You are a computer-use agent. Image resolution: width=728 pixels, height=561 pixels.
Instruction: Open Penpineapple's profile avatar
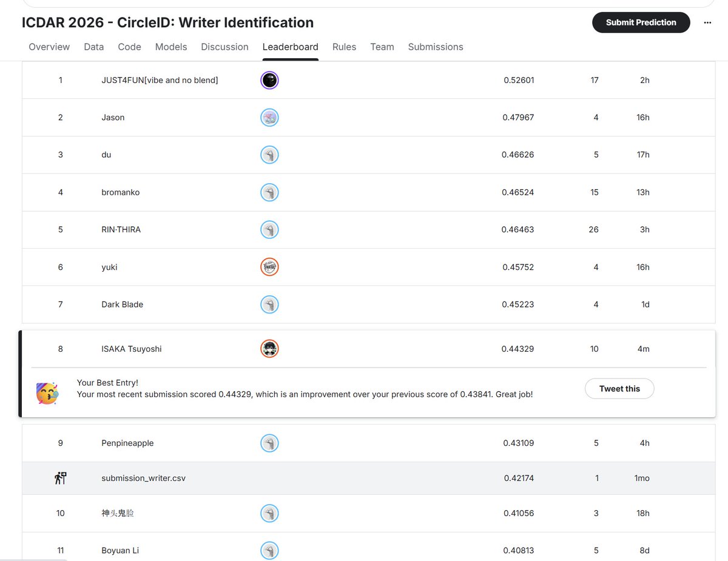point(269,443)
